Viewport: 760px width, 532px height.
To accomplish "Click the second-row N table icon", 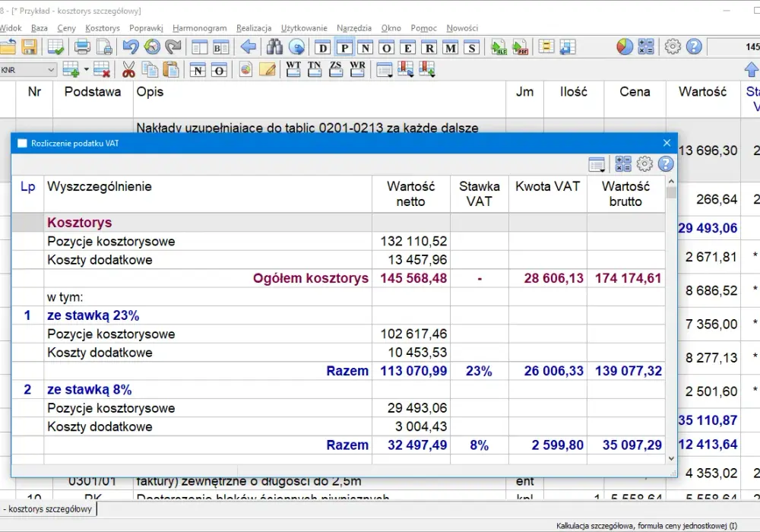I will [x=198, y=70].
